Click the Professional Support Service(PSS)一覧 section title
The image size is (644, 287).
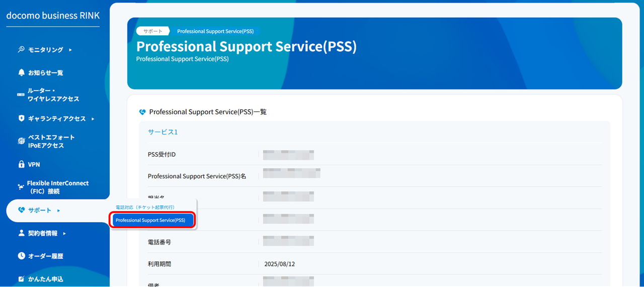click(208, 112)
